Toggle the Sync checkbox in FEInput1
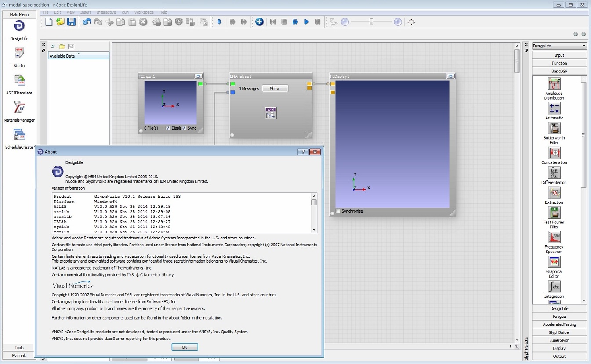Viewport: 591px width, 364px height. (184, 128)
